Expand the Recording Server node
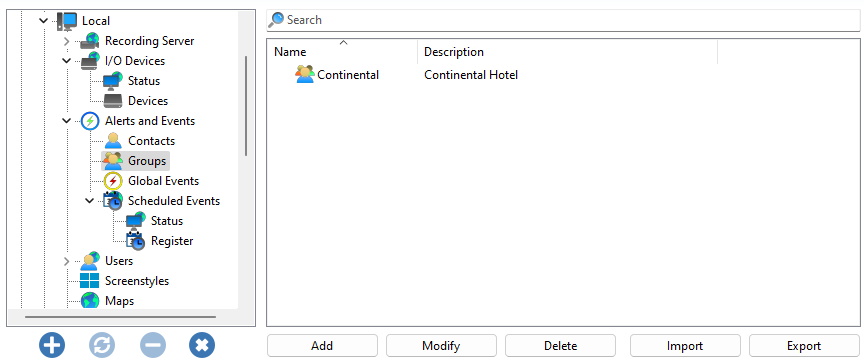This screenshot has height=364, width=864. 67,41
